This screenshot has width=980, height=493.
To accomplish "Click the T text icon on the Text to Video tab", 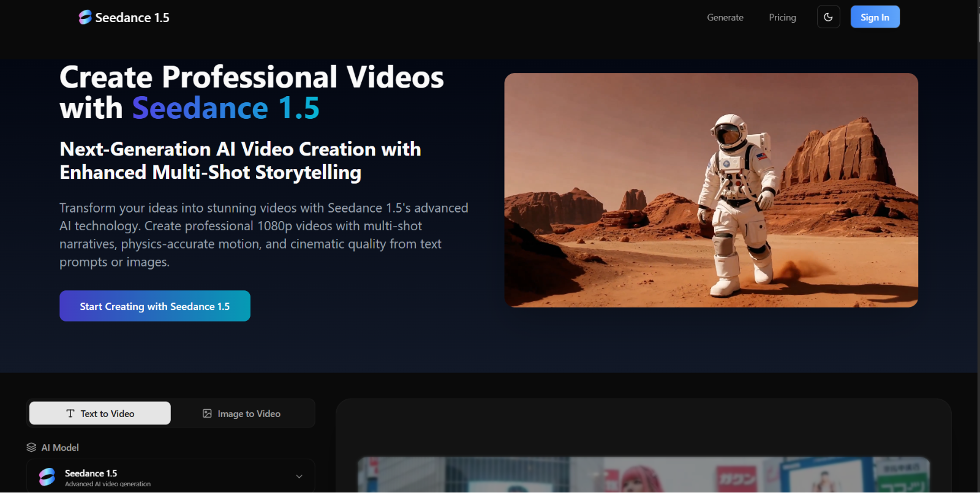I will [70, 413].
